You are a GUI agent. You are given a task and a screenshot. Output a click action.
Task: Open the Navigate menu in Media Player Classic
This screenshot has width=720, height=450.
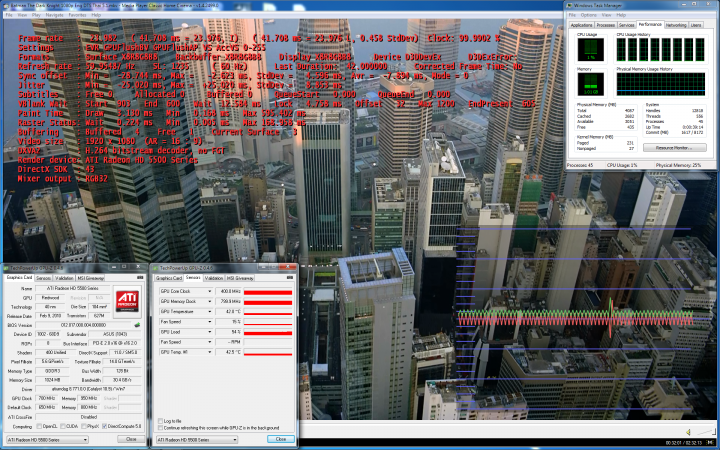55,15
